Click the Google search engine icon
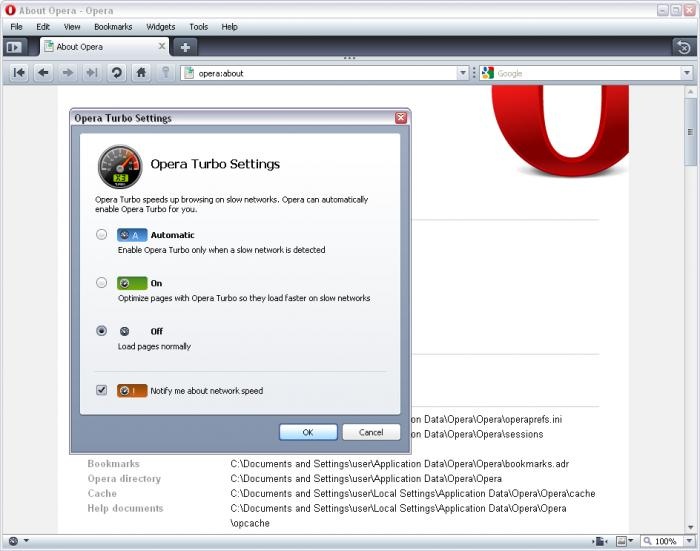The height and width of the screenshot is (551, 700). tap(488, 73)
